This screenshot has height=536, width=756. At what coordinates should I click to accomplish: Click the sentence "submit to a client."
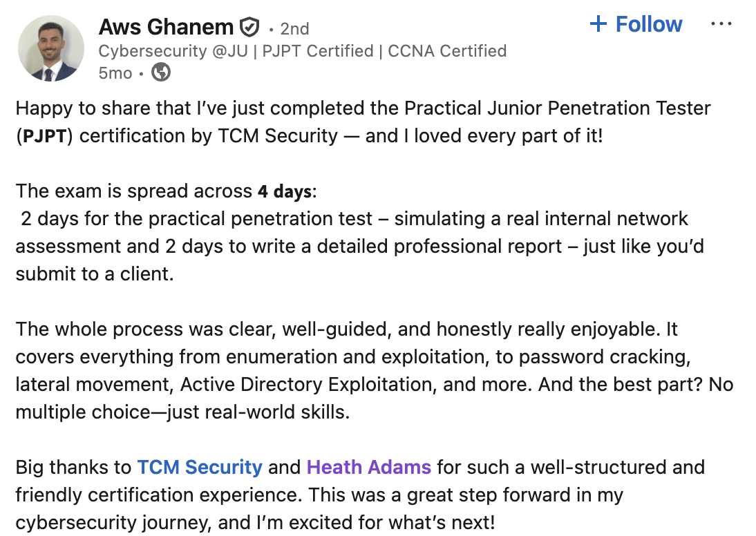tap(94, 274)
